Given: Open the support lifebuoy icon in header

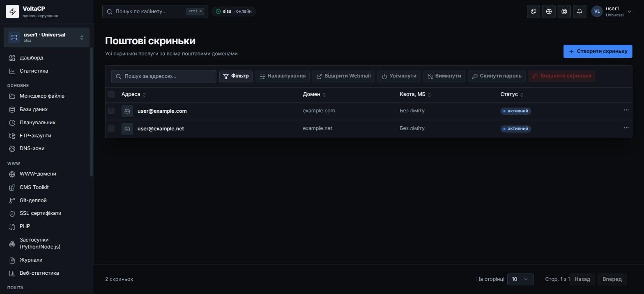Looking at the screenshot, I should 564,11.
